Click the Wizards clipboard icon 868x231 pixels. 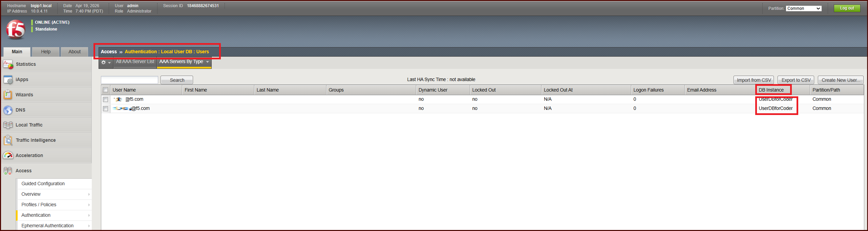click(x=8, y=95)
